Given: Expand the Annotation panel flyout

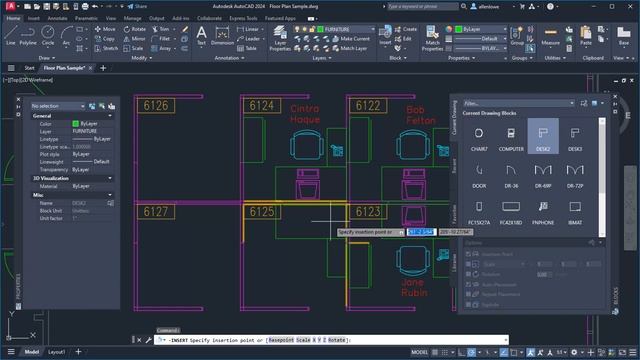Looking at the screenshot, I should tap(229, 58).
